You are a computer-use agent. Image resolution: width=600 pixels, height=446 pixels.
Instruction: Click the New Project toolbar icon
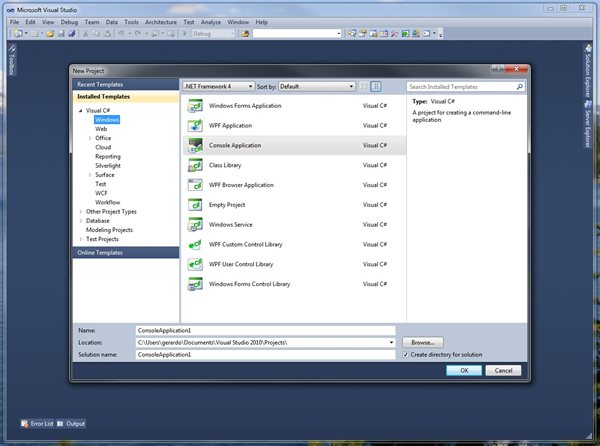point(18,34)
